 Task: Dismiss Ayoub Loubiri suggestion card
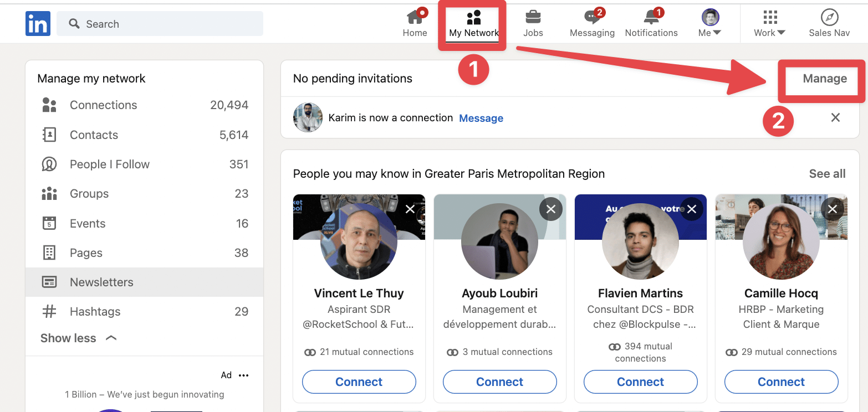[550, 209]
